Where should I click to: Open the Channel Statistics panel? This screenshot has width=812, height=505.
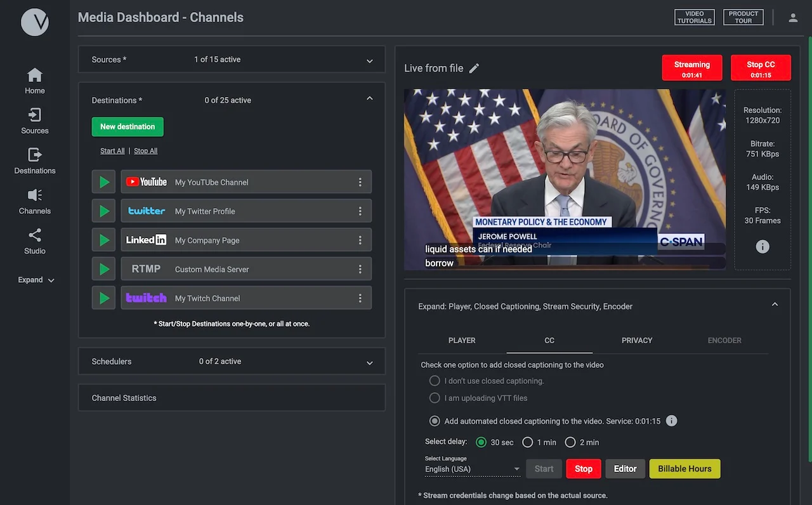(x=232, y=398)
